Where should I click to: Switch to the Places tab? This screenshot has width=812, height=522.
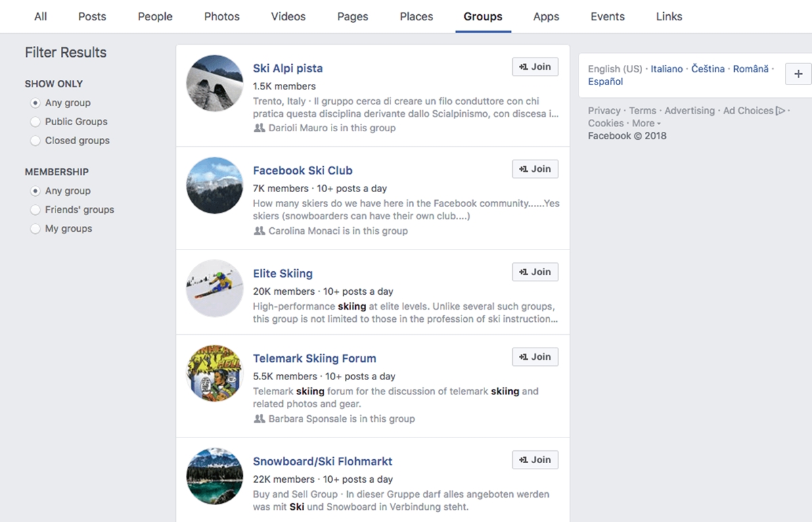416,16
